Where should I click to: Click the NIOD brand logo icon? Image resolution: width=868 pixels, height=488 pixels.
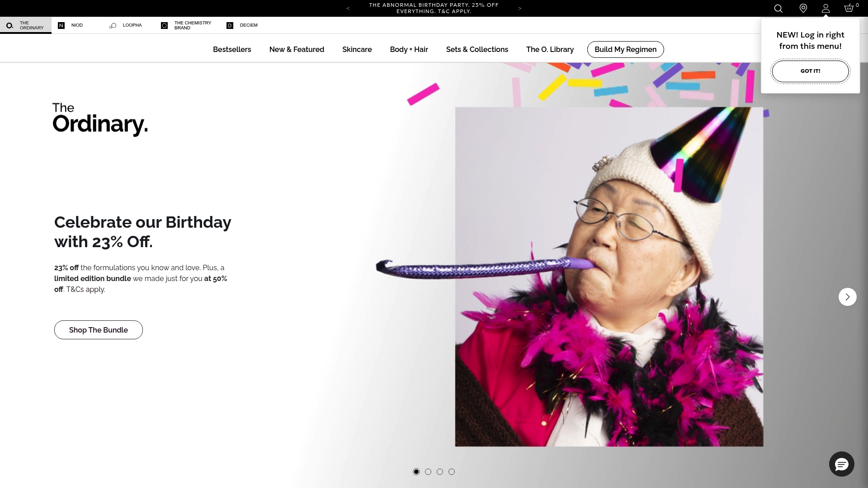click(61, 25)
